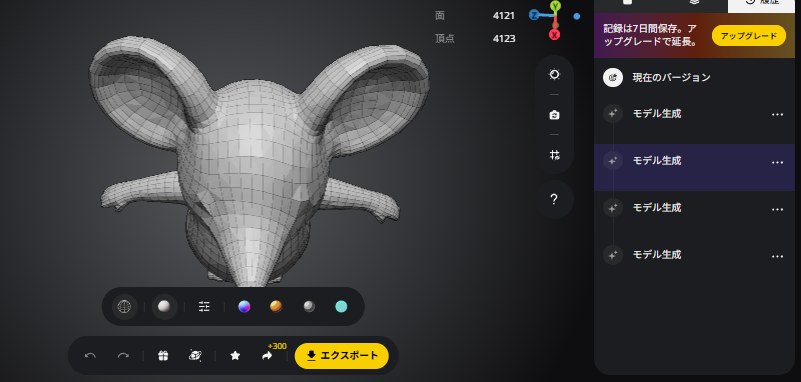The image size is (801, 382).
Task: Select the highlighted モデル生成 history entry
Action: tap(694, 168)
